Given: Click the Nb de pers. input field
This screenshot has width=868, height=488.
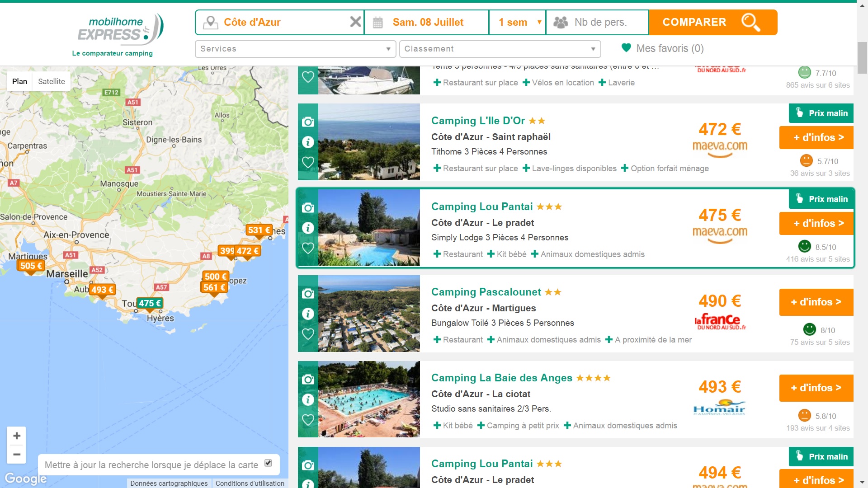Looking at the screenshot, I should point(600,22).
